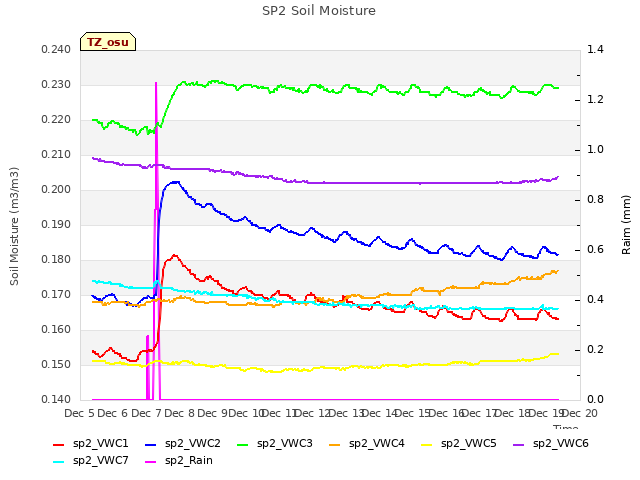Image resolution: width=640 pixels, height=480 pixels.
Task: Select the sp2_VWC3 legend entry
Action: tap(275, 443)
